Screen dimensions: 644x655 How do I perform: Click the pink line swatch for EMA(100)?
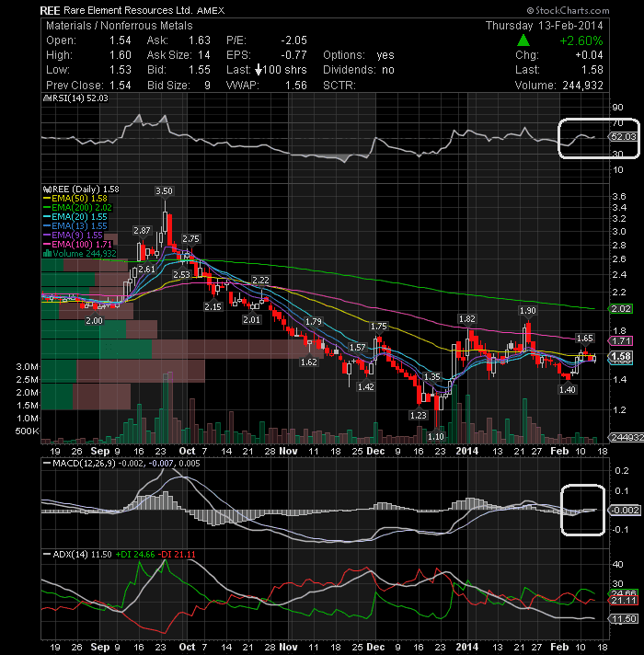pyautogui.click(x=47, y=245)
